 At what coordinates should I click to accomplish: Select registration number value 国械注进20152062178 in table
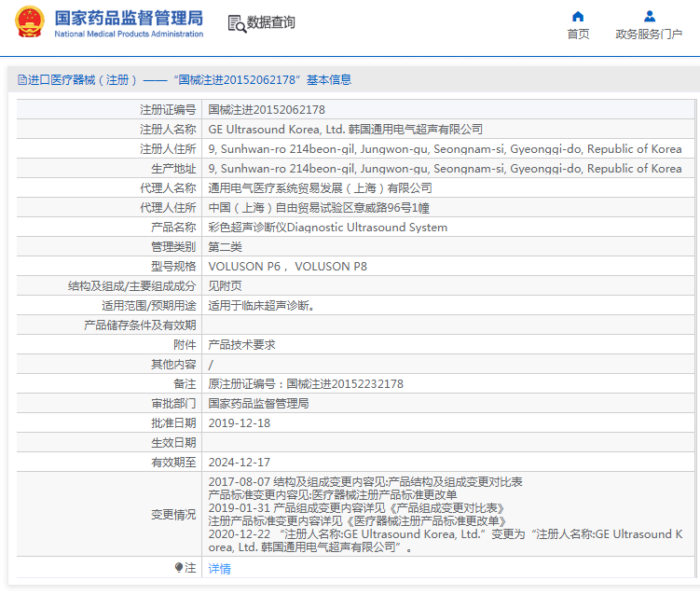pyautogui.click(x=267, y=110)
